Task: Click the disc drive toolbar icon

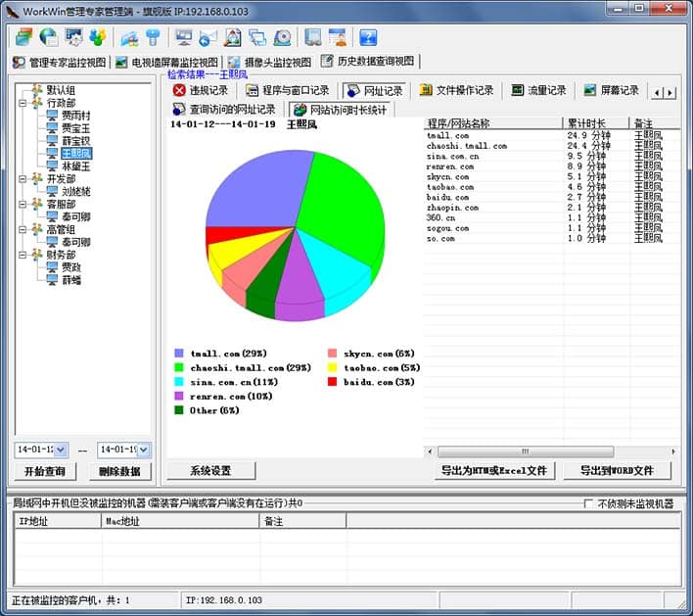Action: [x=282, y=38]
